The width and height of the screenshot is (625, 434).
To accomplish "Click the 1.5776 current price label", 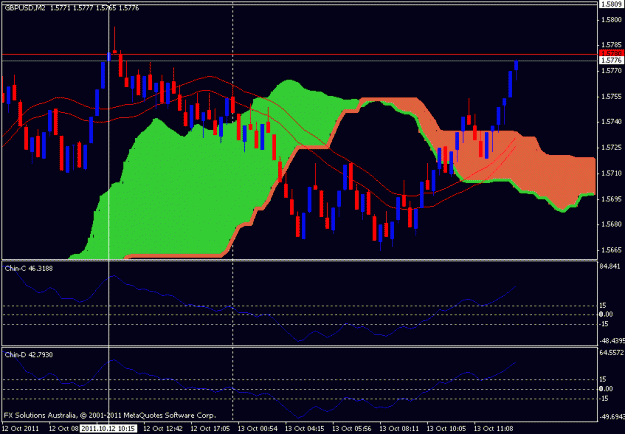I will coord(611,60).
